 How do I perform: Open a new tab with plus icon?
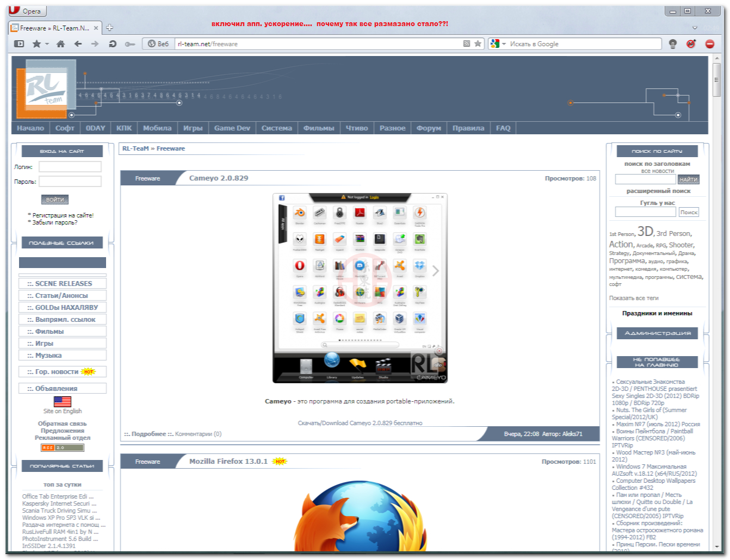coord(109,28)
